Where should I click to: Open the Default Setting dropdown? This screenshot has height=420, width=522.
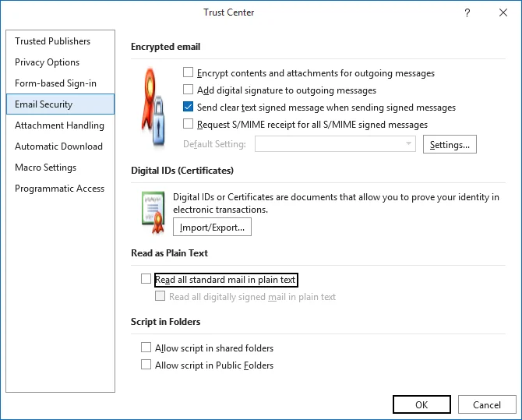[335, 144]
